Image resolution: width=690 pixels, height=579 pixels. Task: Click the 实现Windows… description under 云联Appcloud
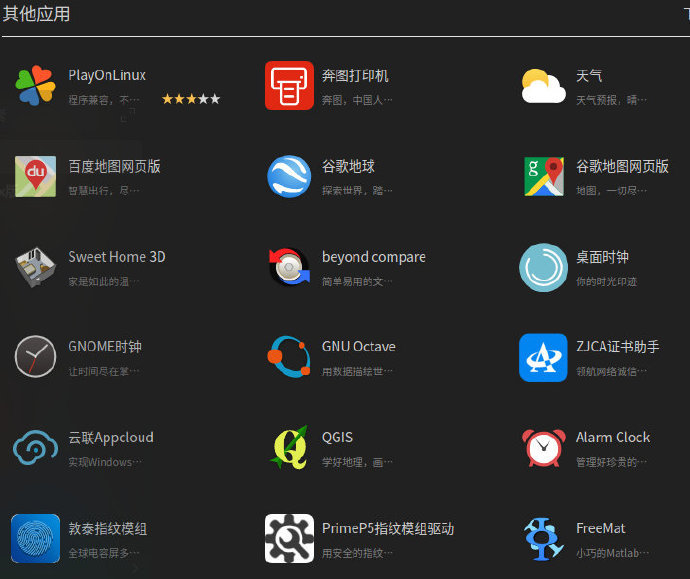click(105, 462)
